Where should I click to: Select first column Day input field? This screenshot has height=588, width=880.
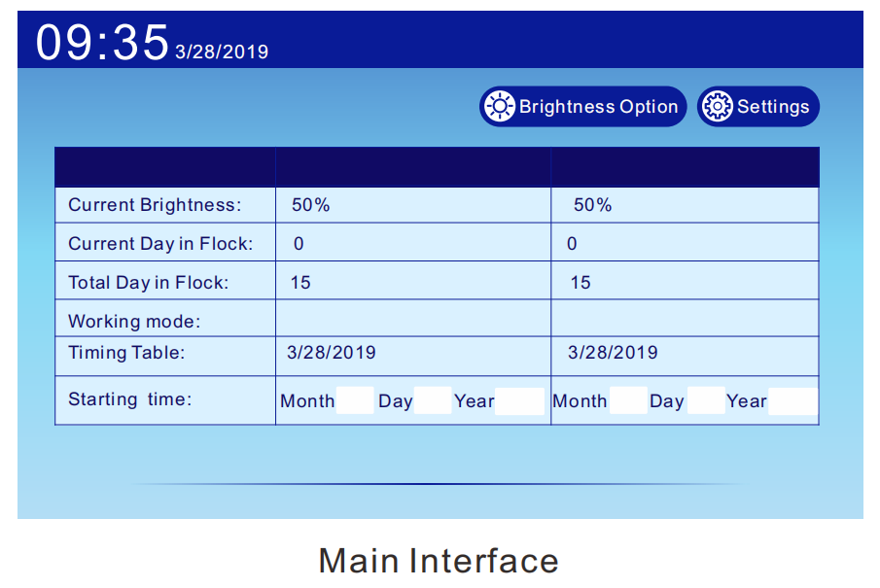[x=432, y=400]
